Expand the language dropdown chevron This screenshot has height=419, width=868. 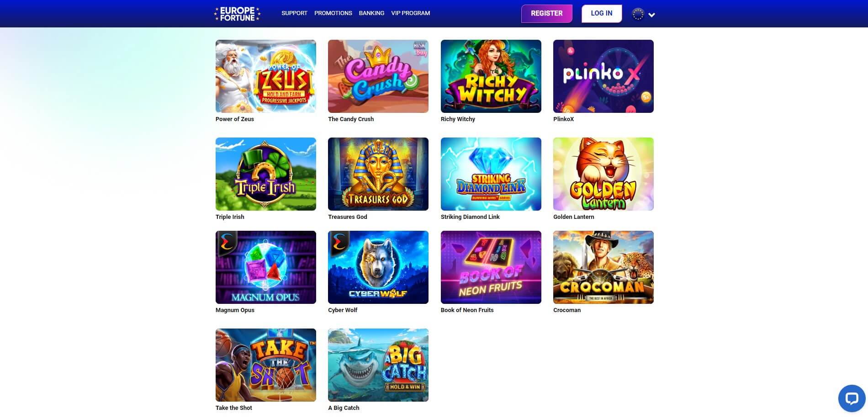[652, 15]
